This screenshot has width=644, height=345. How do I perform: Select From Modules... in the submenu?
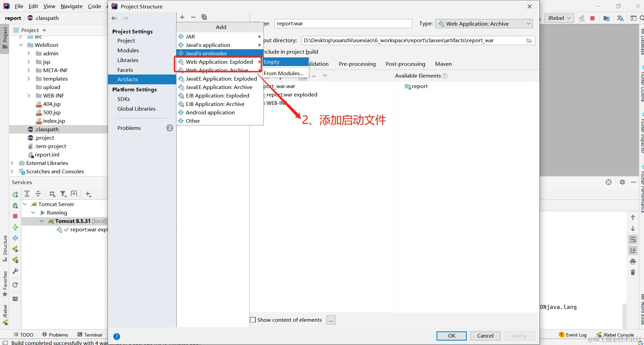pyautogui.click(x=286, y=73)
